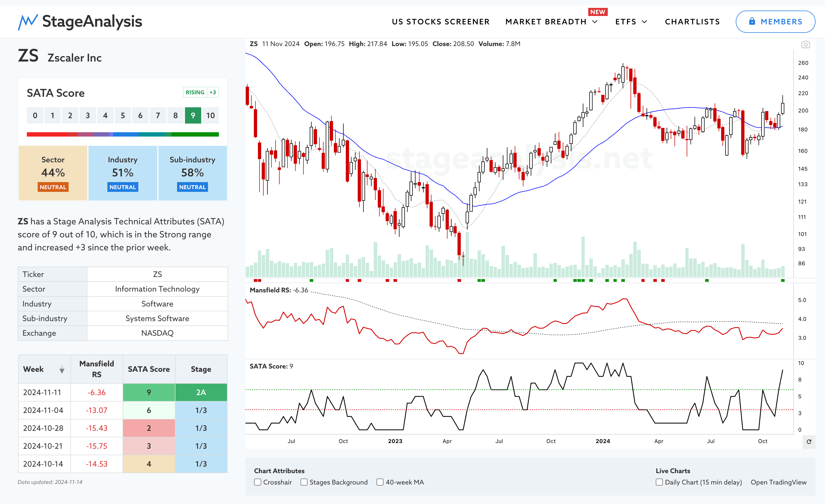Click Mansfield RS value -13.07
This screenshot has height=504, width=825.
97,410
